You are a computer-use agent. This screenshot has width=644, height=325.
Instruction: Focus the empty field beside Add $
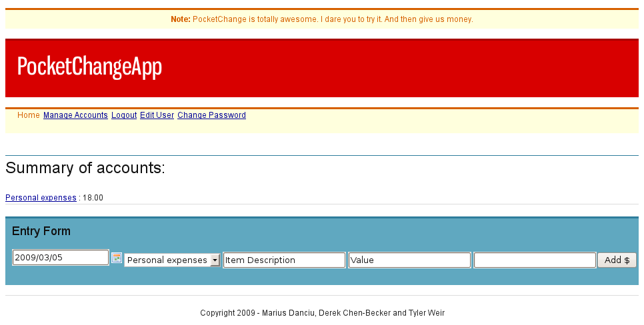click(535, 260)
